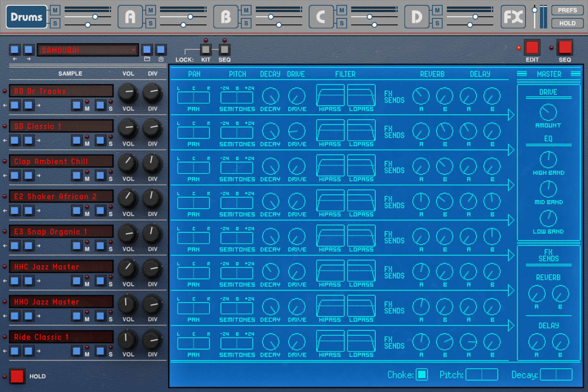Open preset file browser folder button
The image size is (588, 392).
[147, 50]
